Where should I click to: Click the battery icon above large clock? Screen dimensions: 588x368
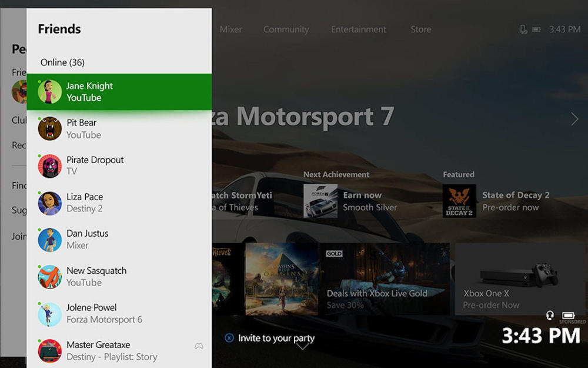coord(569,315)
